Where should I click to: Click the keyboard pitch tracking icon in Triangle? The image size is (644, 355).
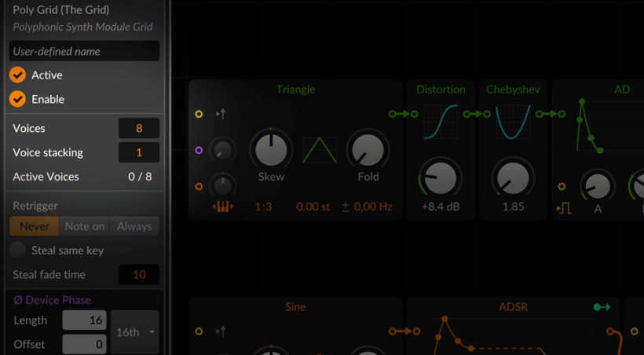pos(222,207)
